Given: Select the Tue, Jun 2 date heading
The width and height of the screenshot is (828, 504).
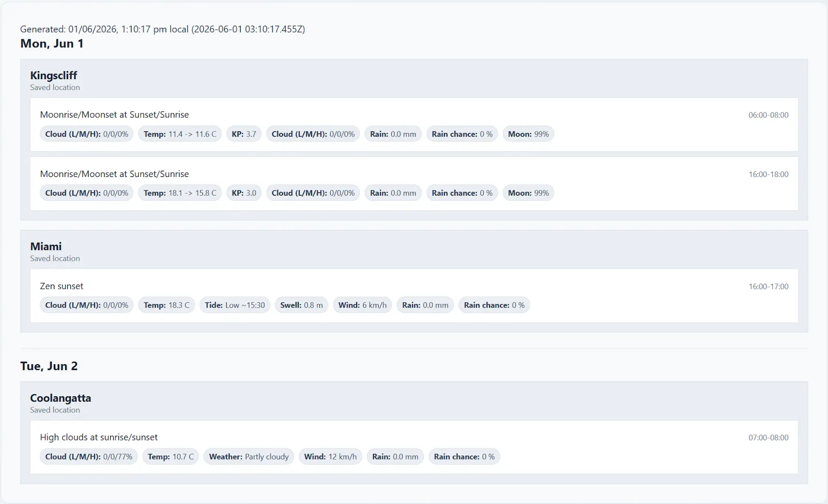Looking at the screenshot, I should [49, 366].
